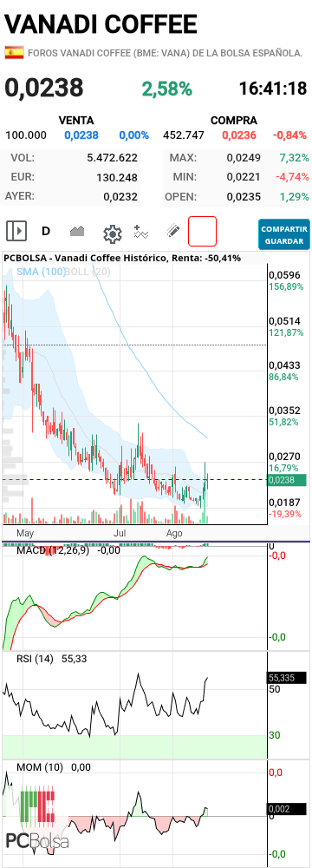The height and width of the screenshot is (868, 312).
Task: Click the 0,0596 price axis label
Action: tap(284, 275)
